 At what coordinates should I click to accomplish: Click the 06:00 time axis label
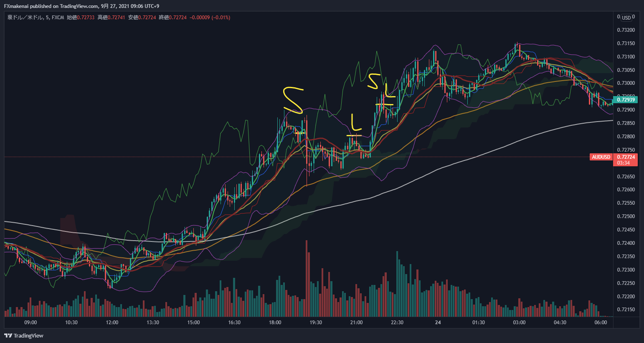(601, 323)
